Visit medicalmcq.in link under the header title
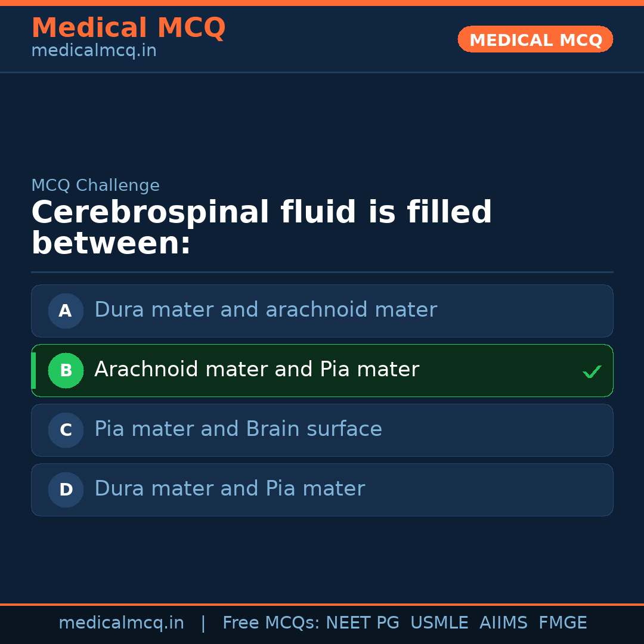This screenshot has width=644, height=644. click(94, 51)
